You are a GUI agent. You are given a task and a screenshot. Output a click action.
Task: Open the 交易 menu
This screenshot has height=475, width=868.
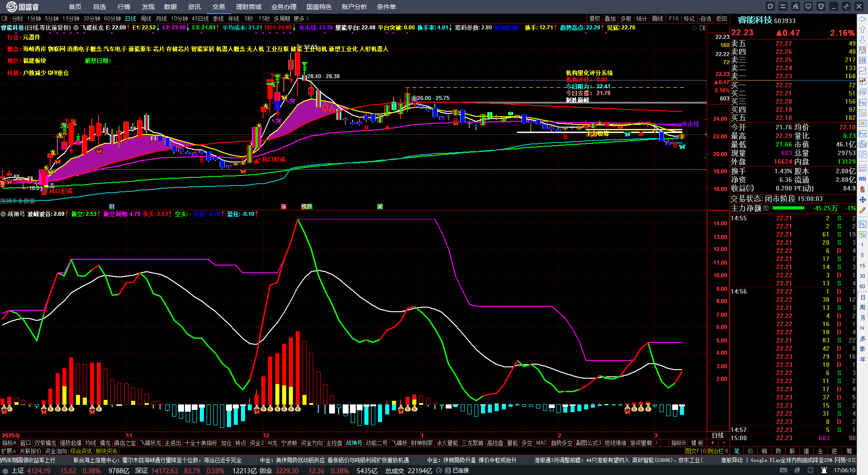(x=219, y=7)
